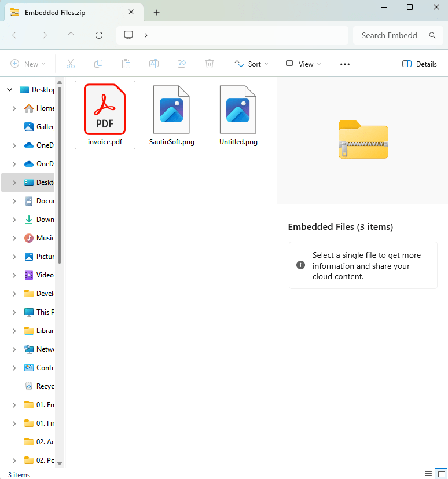Select the SautinSoft.png image file

171,115
